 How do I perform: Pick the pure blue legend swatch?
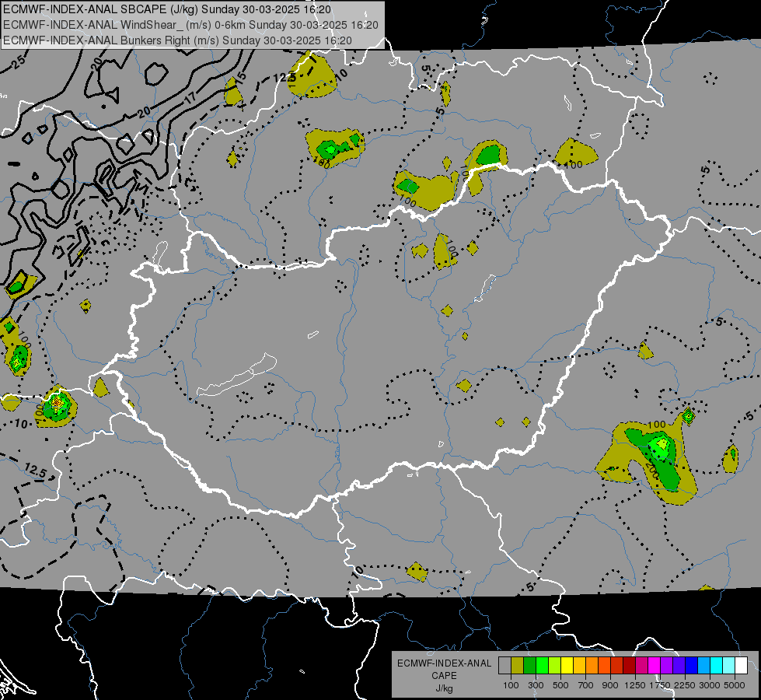click(692, 665)
